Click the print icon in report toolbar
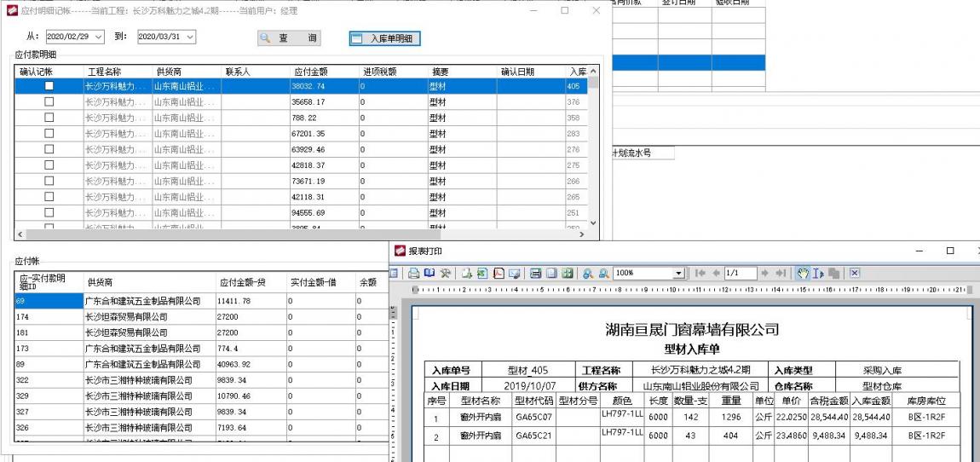The height and width of the screenshot is (462, 980). click(x=413, y=274)
